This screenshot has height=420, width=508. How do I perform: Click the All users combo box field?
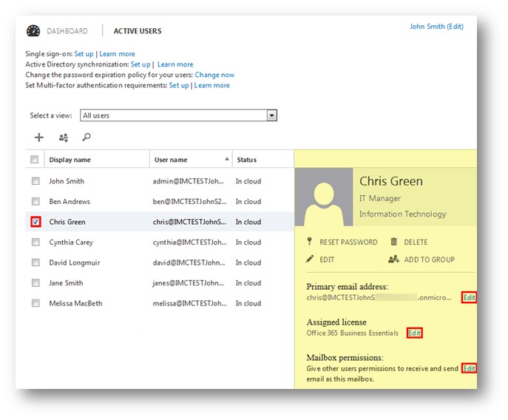point(178,115)
